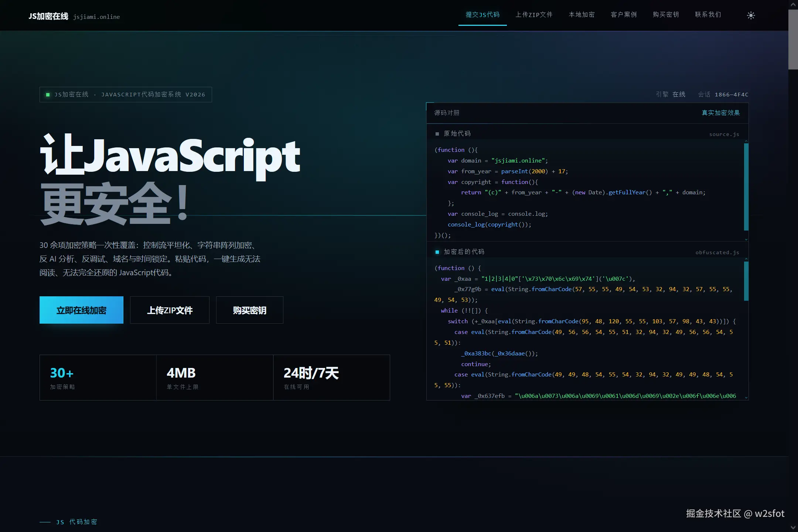Viewport: 798px width, 532px height.
Task: Click the green status dot in version badge
Action: tap(48, 95)
